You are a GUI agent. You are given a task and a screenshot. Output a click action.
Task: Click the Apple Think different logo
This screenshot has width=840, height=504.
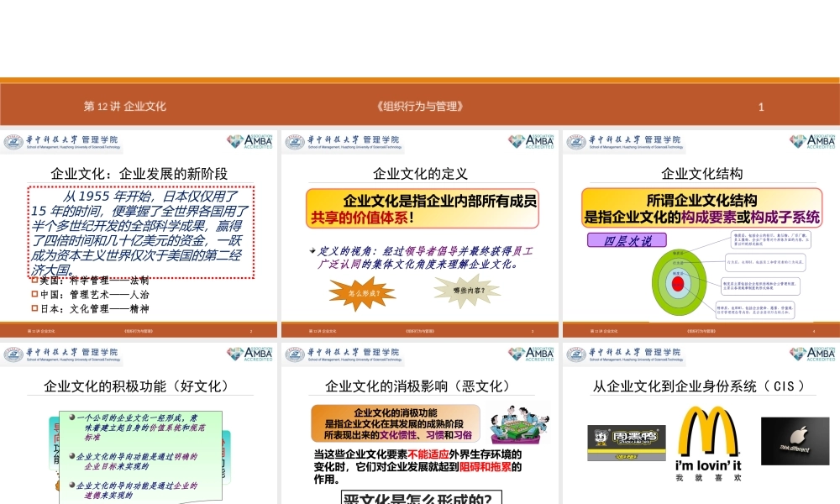click(794, 440)
